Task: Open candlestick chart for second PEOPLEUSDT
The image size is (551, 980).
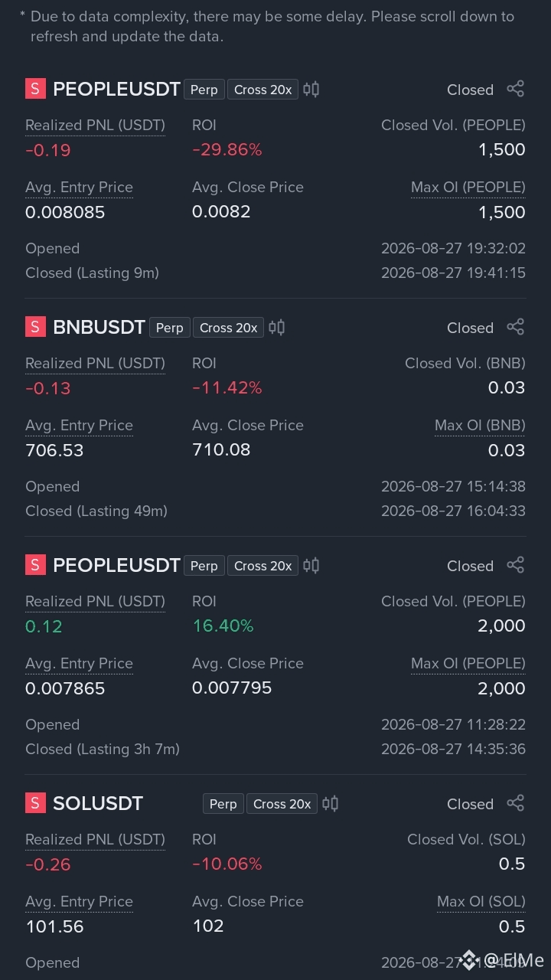Action: point(311,566)
